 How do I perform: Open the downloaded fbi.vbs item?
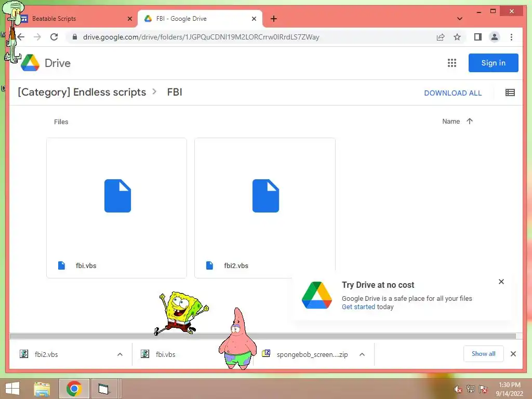pos(165,354)
